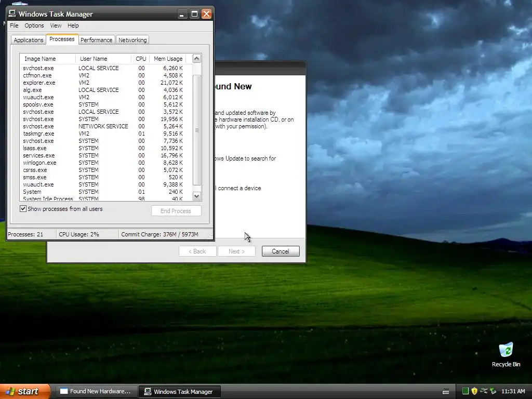Click the Found New Hardware tray icon
The height and width of the screenshot is (399, 532).
[x=484, y=391]
